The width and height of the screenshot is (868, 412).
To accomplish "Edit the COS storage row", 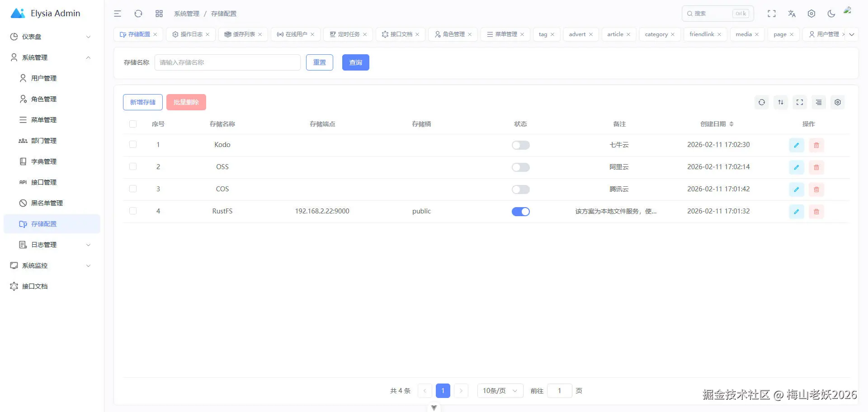I will pyautogui.click(x=797, y=189).
